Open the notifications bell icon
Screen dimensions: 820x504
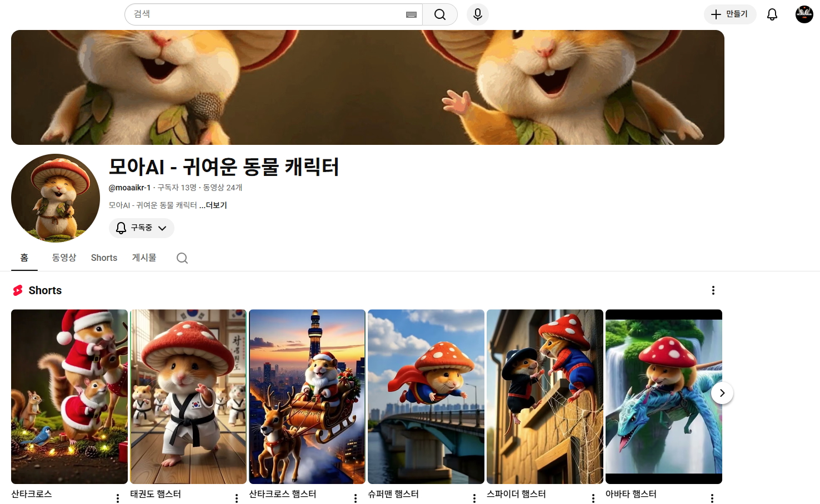tap(772, 14)
